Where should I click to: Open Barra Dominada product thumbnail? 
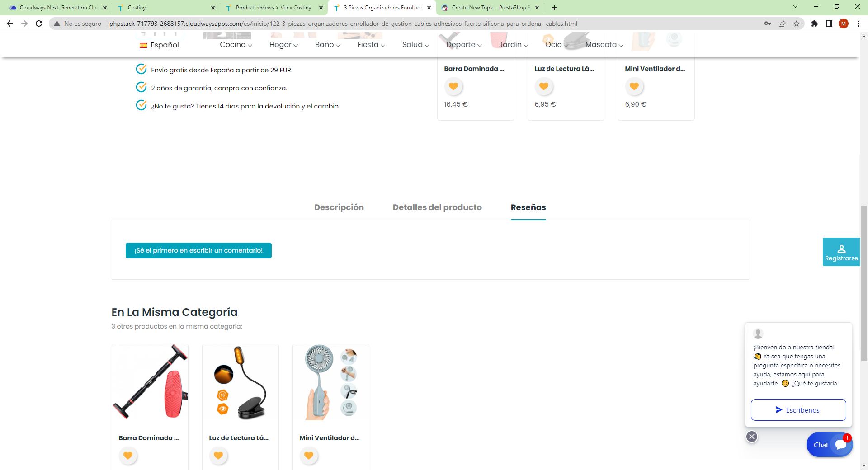[x=150, y=382]
